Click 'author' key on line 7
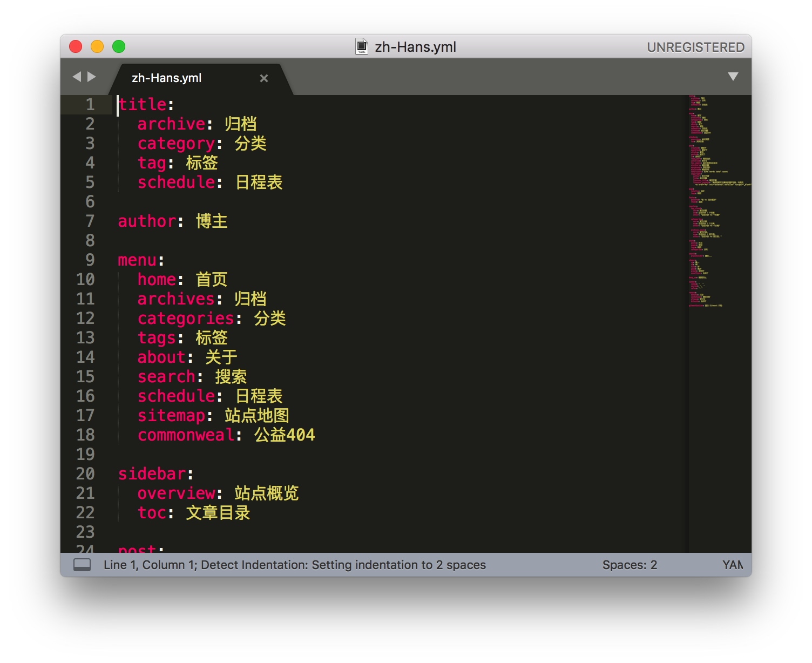 pos(147,221)
